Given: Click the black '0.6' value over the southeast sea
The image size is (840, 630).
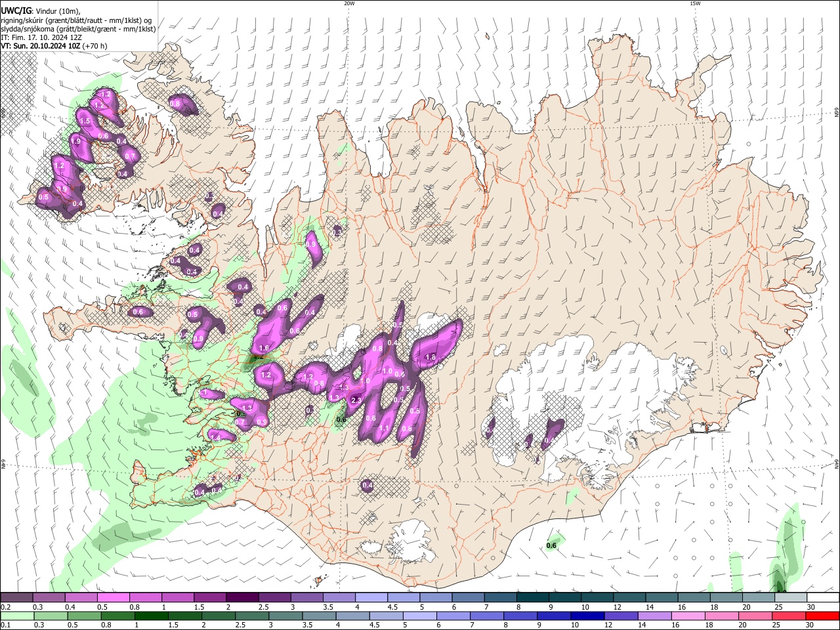Looking at the screenshot, I should (x=551, y=545).
